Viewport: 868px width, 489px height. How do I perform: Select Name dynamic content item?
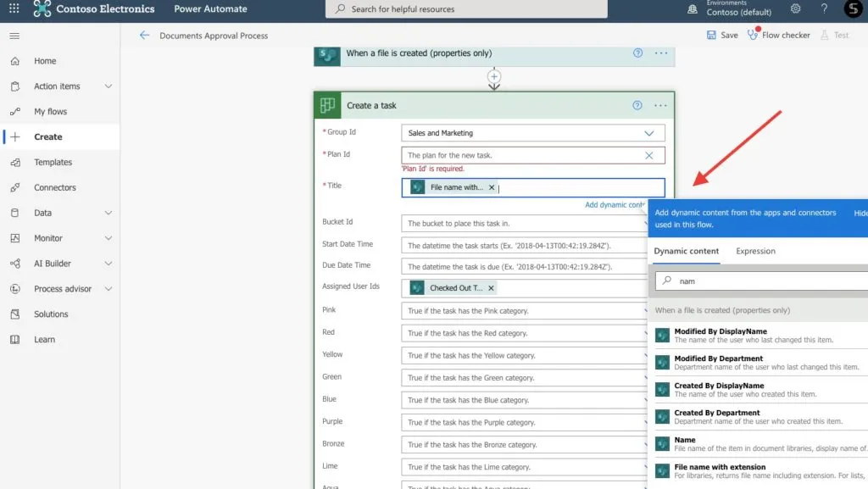coord(761,443)
